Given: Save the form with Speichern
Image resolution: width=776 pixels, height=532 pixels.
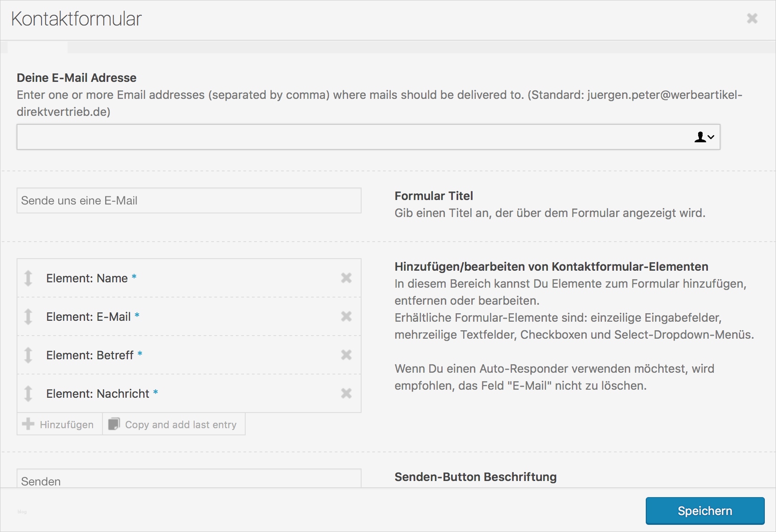Looking at the screenshot, I should pyautogui.click(x=704, y=511).
